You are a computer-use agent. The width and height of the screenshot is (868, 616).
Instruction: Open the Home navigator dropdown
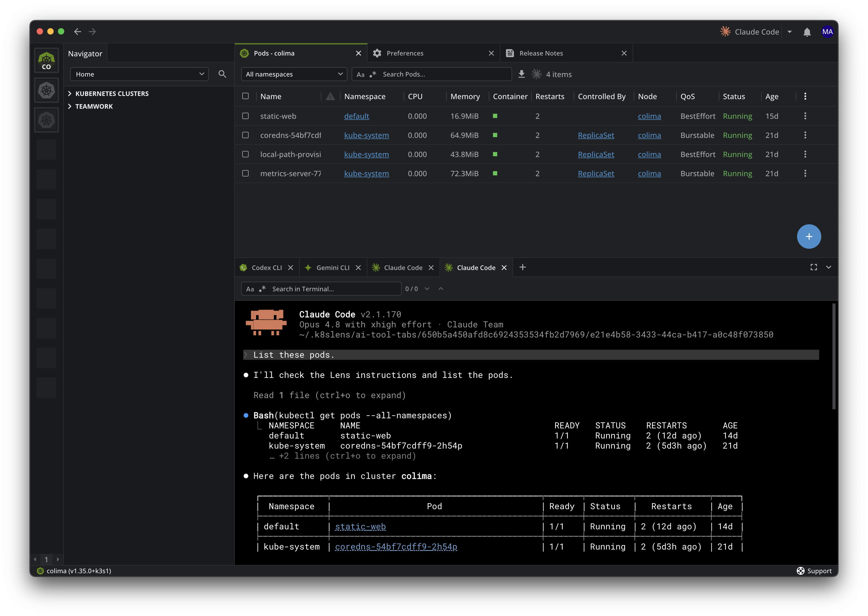click(x=139, y=74)
